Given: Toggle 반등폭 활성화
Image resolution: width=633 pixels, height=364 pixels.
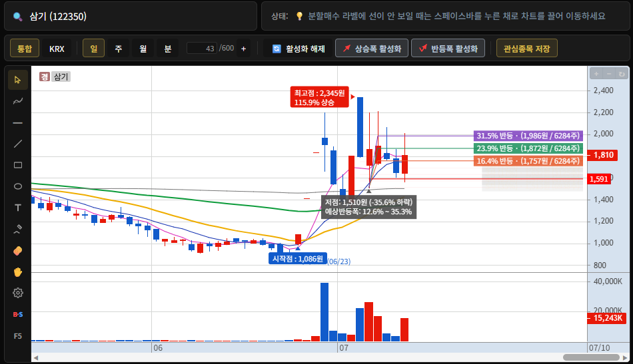Looking at the screenshot, I should click(448, 49).
